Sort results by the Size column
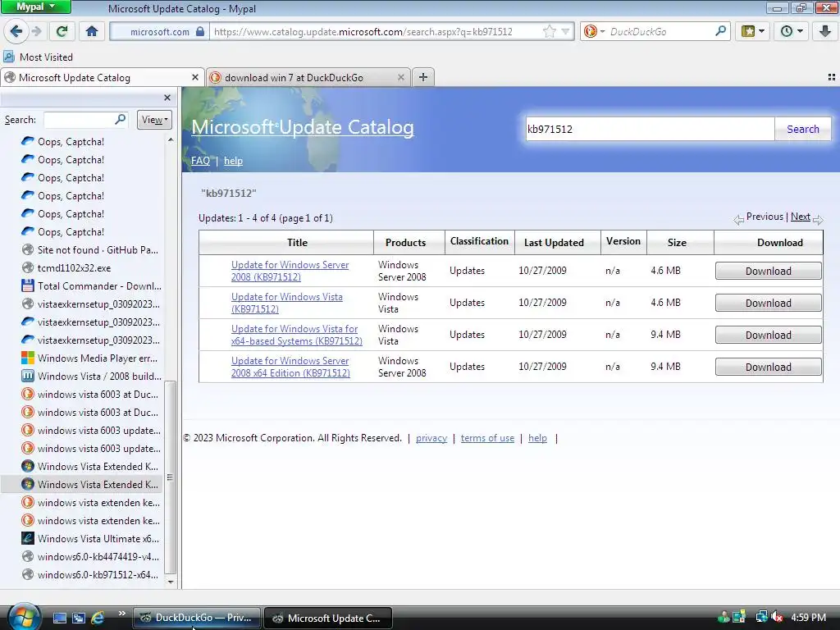The height and width of the screenshot is (630, 840). (x=677, y=242)
